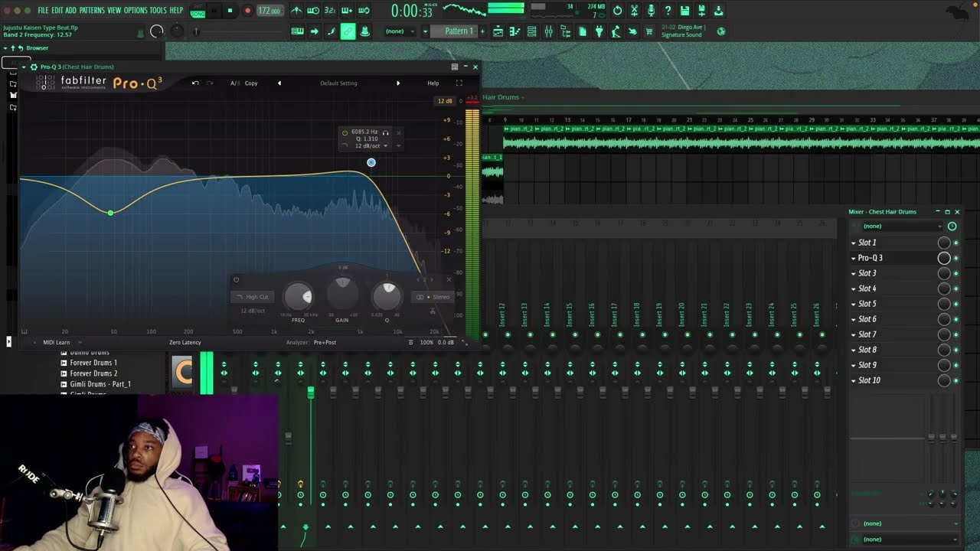Open the snap (none) dropdown in toolbar
Viewport: 980px width, 551px height.
pyautogui.click(x=400, y=31)
